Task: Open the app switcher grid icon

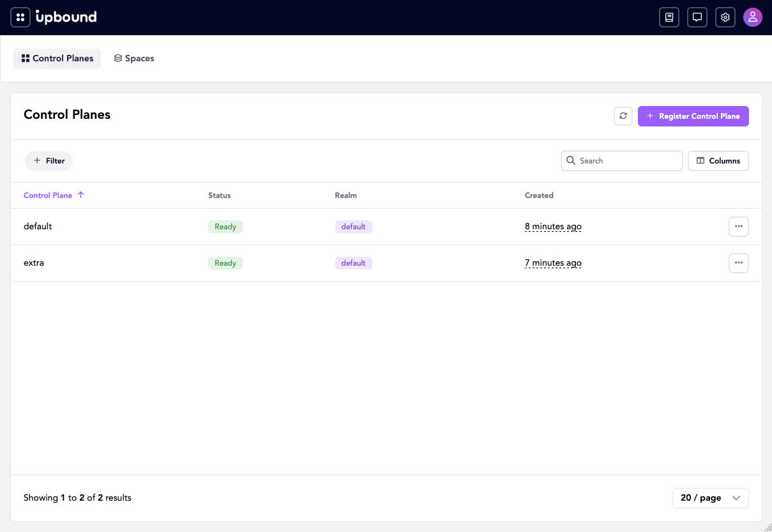Action: point(20,17)
